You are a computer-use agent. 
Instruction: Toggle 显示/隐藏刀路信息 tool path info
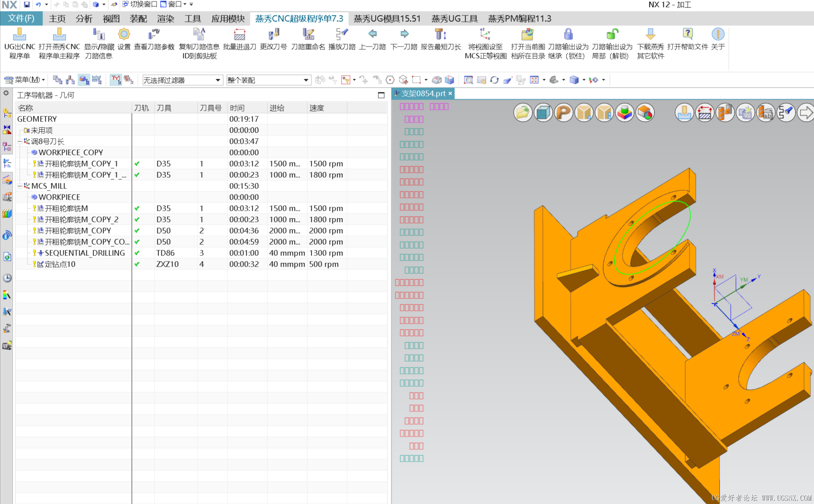99,34
